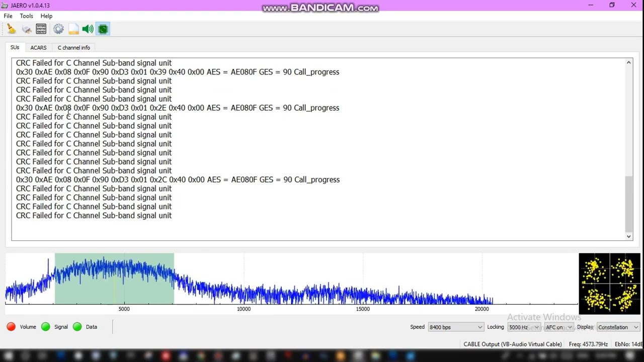Switch to the C channel info tab
Screen dimensions: 644x362
(x=73, y=48)
